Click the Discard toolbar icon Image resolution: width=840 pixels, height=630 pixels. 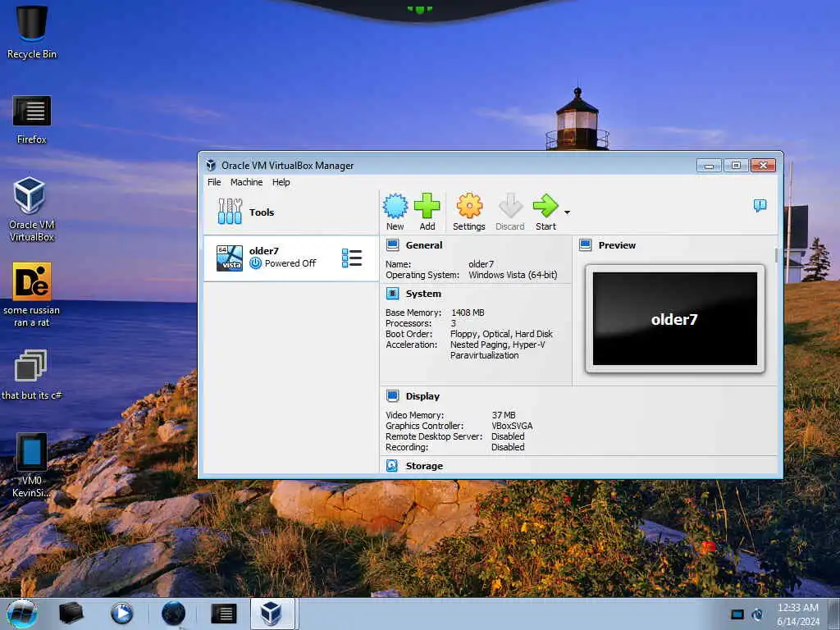tap(510, 206)
